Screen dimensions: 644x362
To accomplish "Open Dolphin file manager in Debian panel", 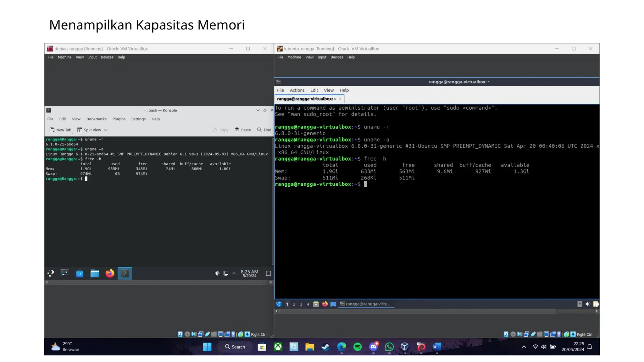I will 95,273.
